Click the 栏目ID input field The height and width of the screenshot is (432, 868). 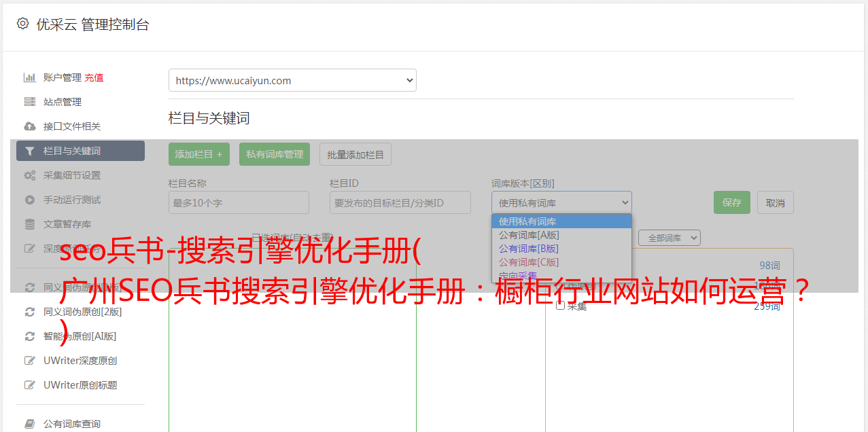pos(400,202)
